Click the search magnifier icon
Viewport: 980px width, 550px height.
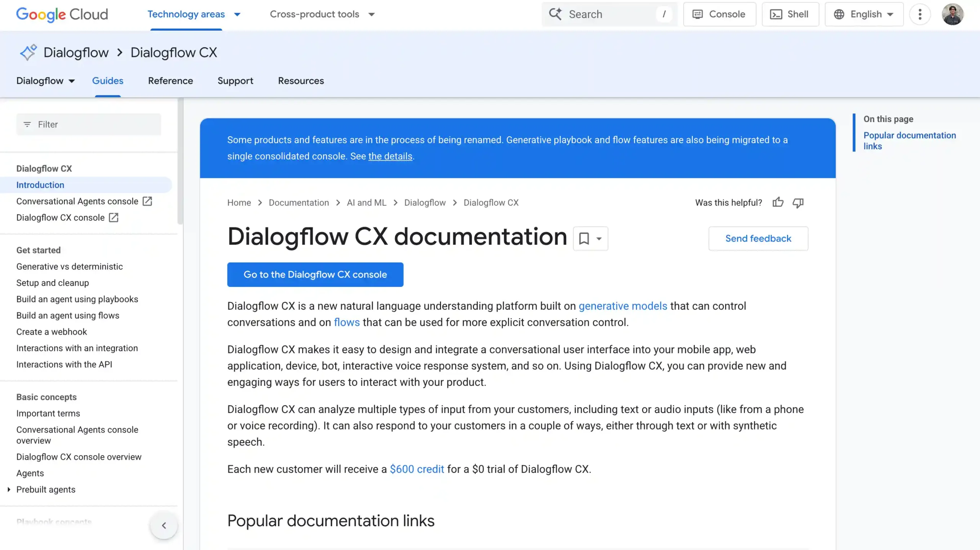coord(556,14)
